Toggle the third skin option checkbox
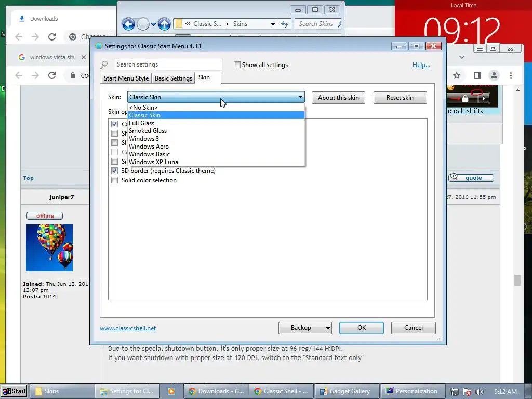The width and height of the screenshot is (532, 399). pyautogui.click(x=115, y=142)
